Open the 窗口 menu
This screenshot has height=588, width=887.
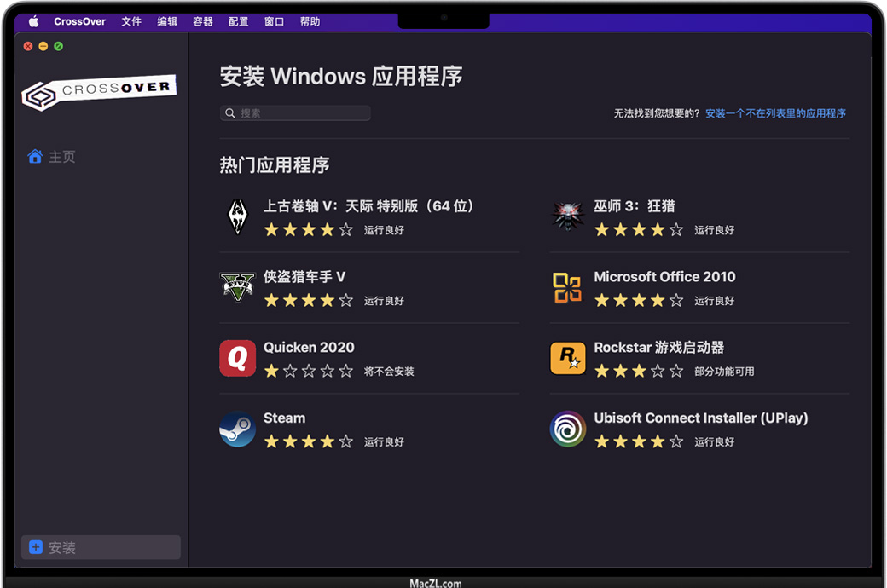[275, 21]
